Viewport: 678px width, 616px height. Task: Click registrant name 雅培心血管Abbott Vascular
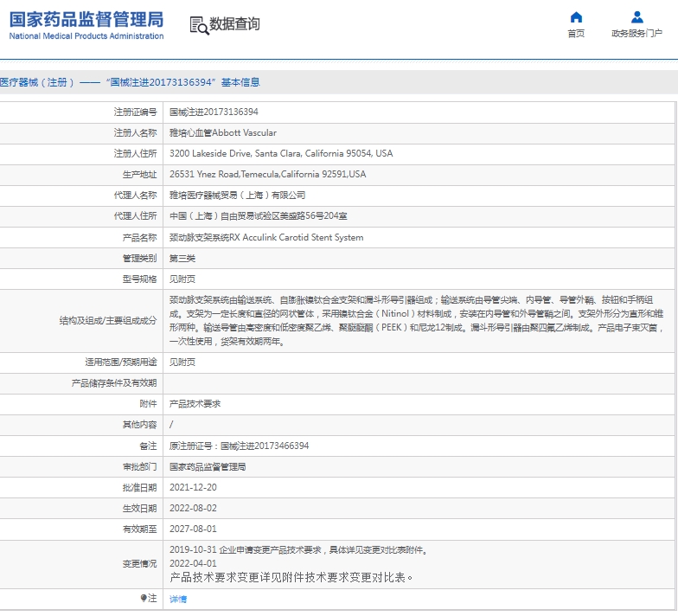223,133
